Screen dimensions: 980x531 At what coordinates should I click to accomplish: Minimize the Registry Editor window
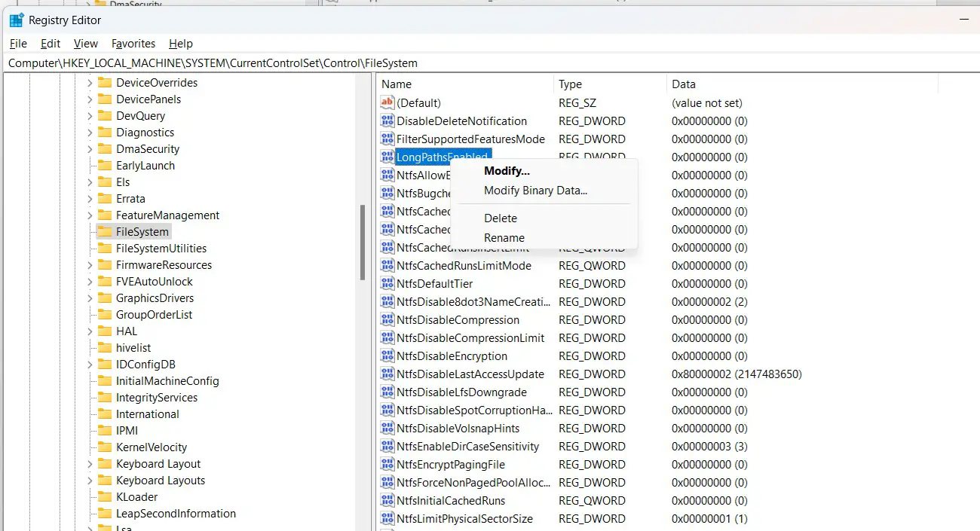(964, 20)
